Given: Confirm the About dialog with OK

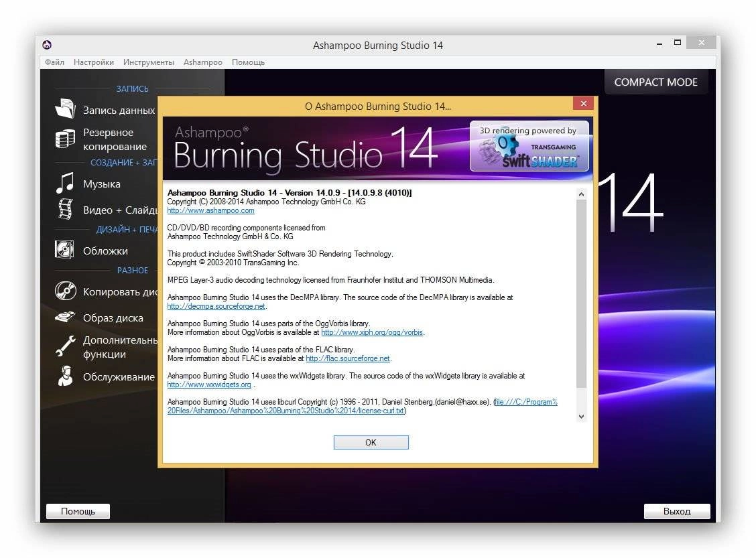Looking at the screenshot, I should [x=371, y=442].
